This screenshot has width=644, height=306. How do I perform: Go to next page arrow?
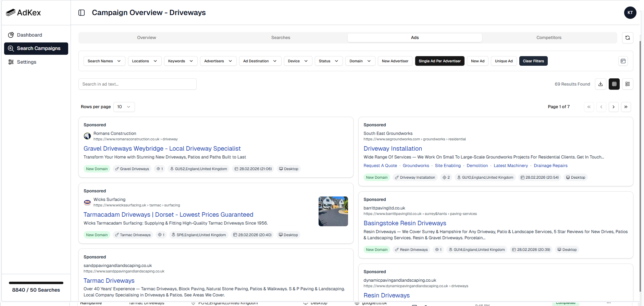(614, 107)
